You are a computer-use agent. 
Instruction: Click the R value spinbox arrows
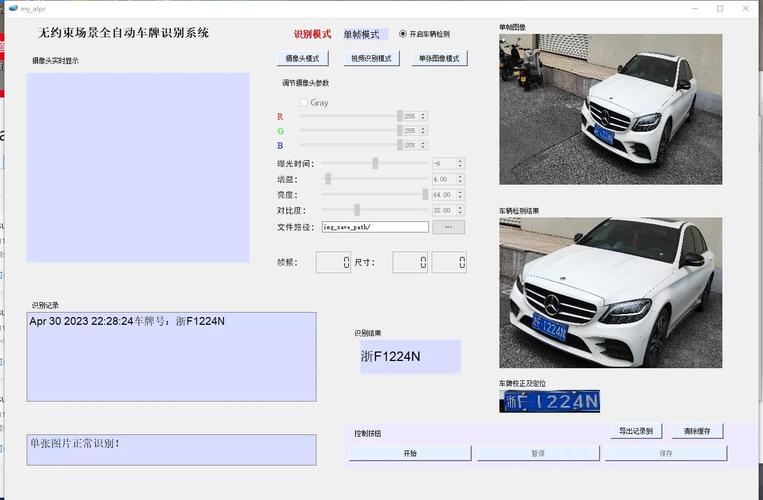(423, 116)
